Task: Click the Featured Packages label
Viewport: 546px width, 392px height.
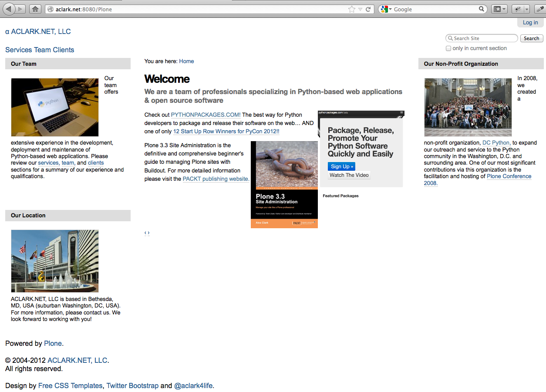Action: tap(340, 196)
